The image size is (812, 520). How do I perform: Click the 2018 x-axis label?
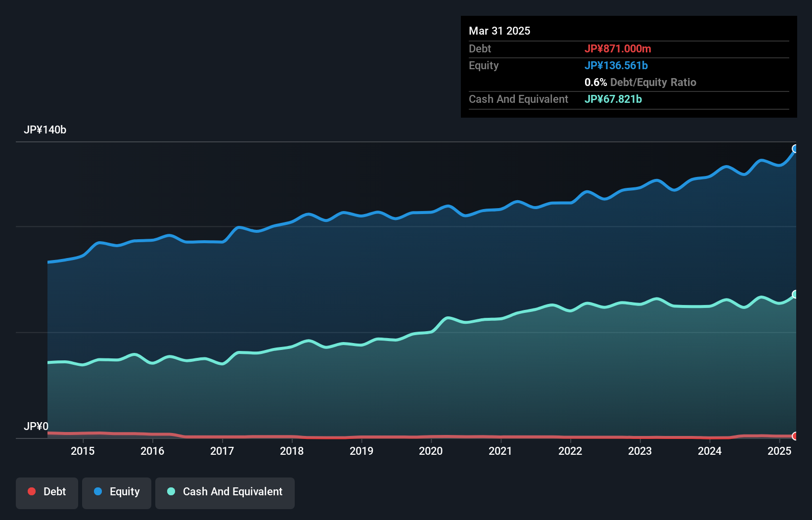(x=292, y=451)
